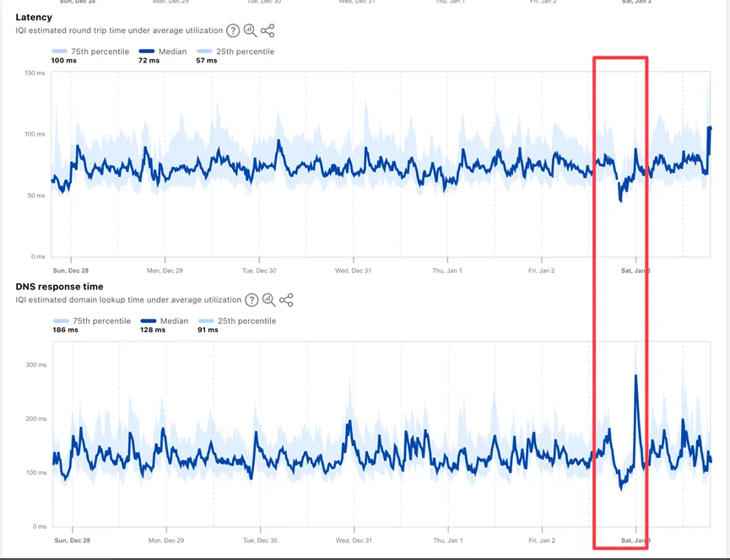Viewport: 730px width, 560px height.
Task: Click the 300 ms label on DNS axis
Action: pos(35,365)
